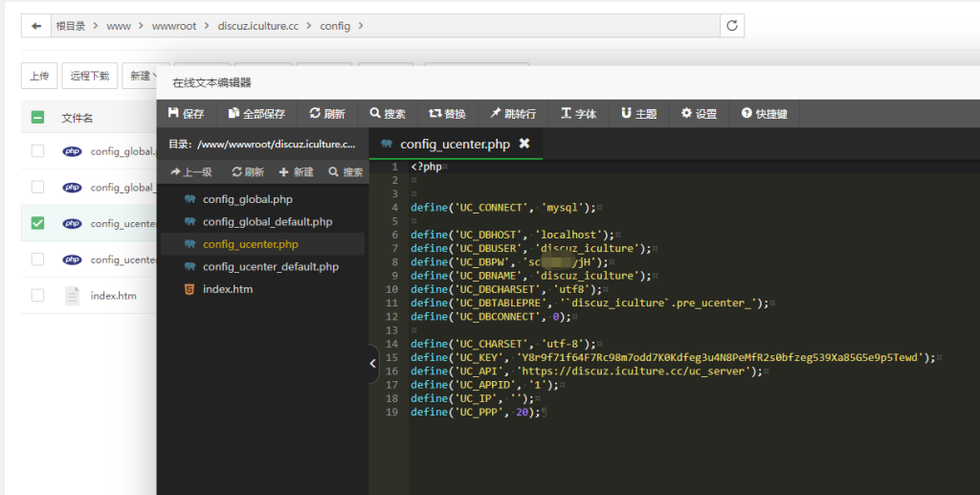Close the config_ucenter.php editor tab
Image resolution: width=980 pixels, height=495 pixels.
[x=524, y=144]
